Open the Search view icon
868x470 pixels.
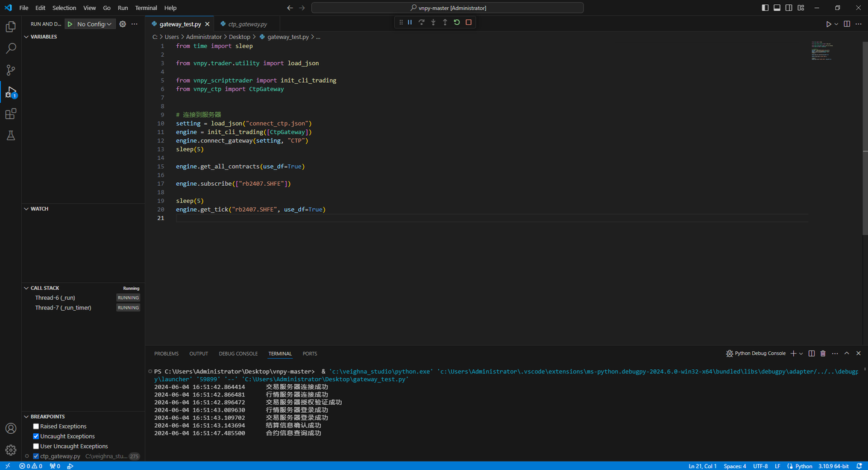pos(10,48)
